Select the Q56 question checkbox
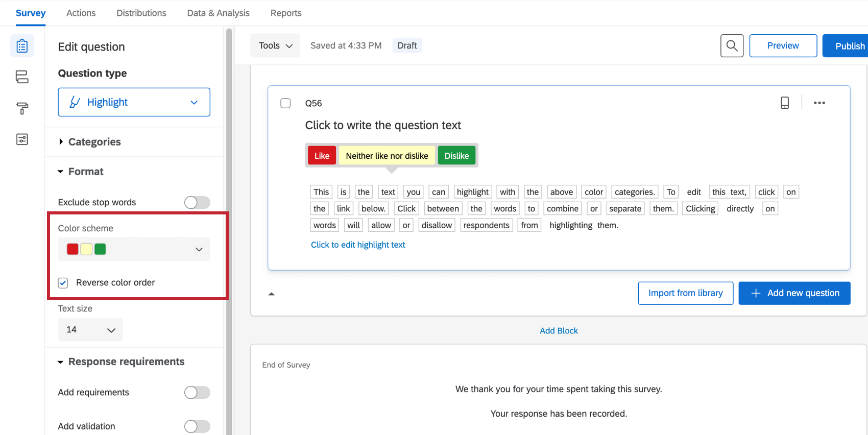Screen dimensions: 868x435 point(285,103)
